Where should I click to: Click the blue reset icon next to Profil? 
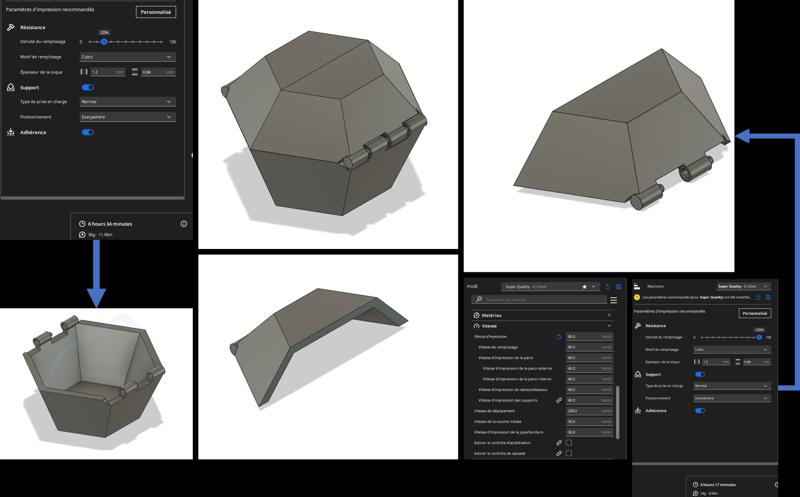pyautogui.click(x=608, y=287)
